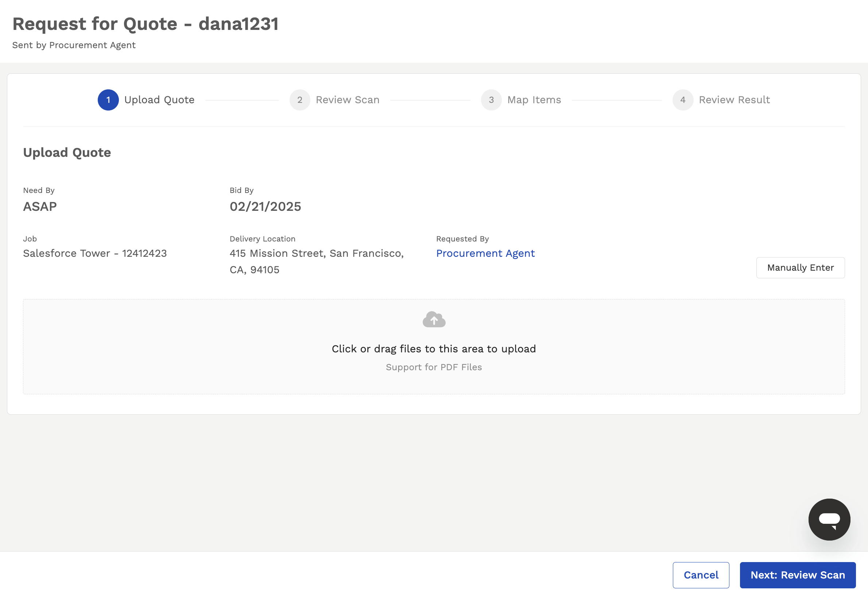Go to the Review Scan step label
868x596 pixels.
(x=347, y=100)
